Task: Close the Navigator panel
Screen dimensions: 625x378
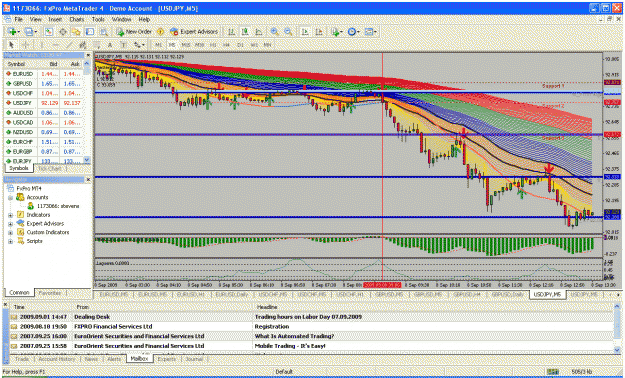Action: tap(88, 180)
